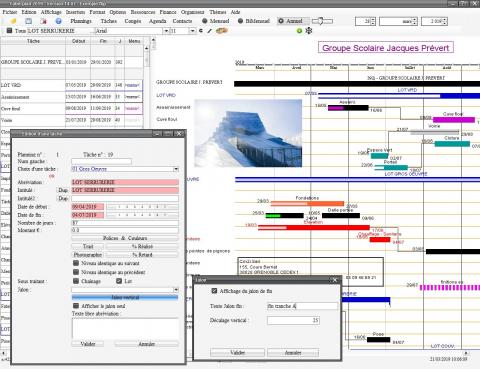Click the green round plus icon
The height and width of the screenshot is (369, 480).
pyautogui.click(x=299, y=31)
